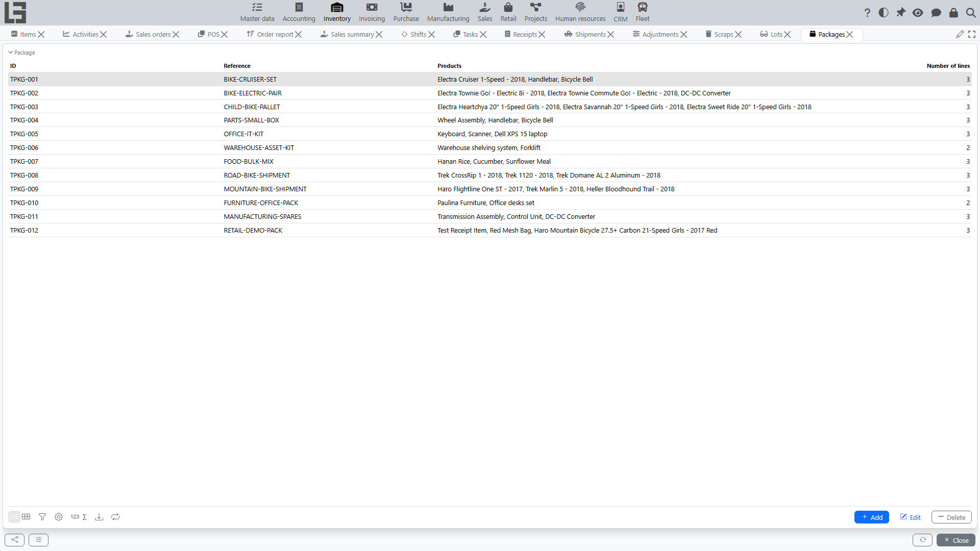Click the Delete button
Screen dimensions: 980x551
[951, 517]
